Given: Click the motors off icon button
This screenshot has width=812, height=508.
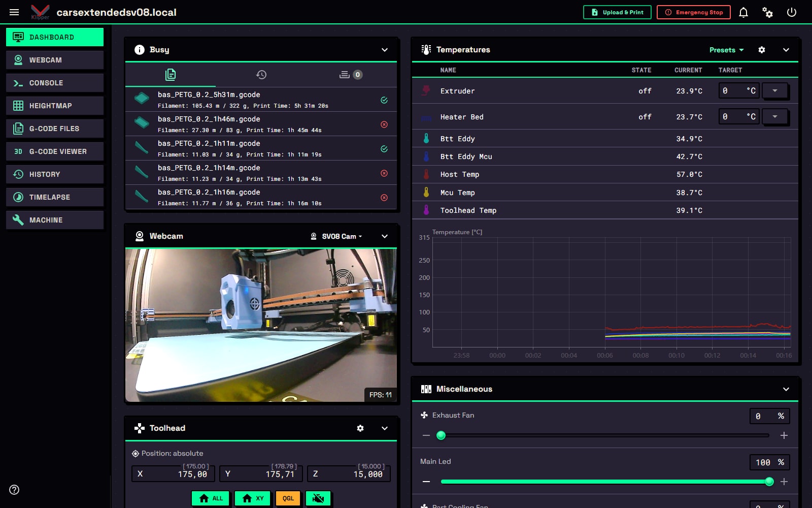Looking at the screenshot, I should coord(318,498).
